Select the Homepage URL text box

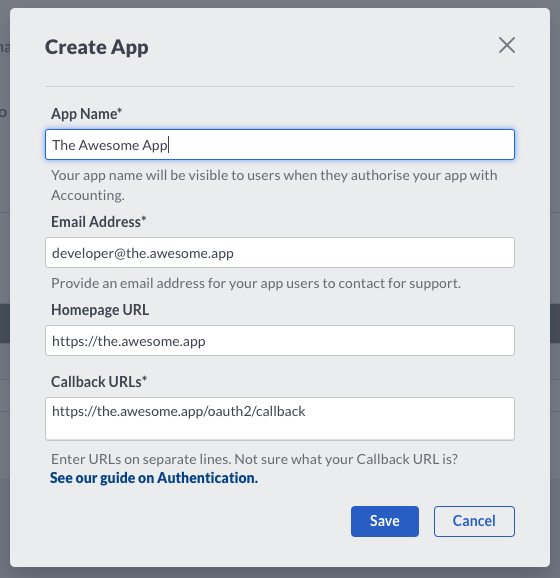(280, 341)
